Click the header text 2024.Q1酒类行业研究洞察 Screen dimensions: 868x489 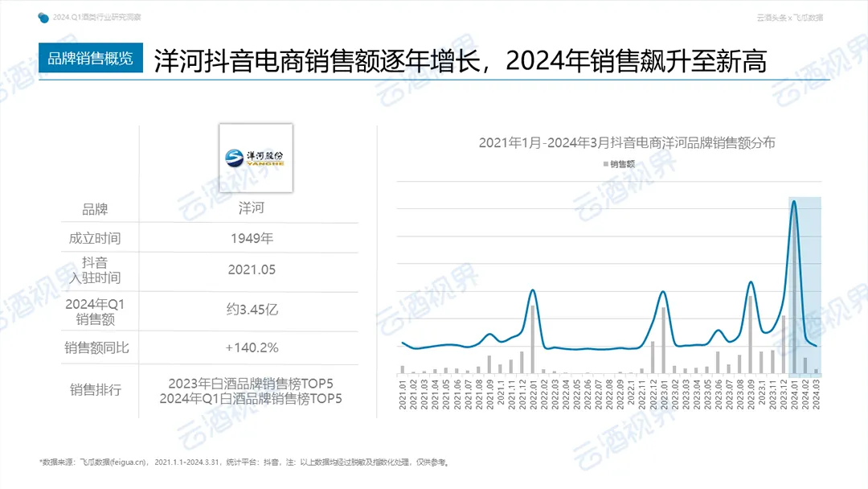(x=97, y=17)
